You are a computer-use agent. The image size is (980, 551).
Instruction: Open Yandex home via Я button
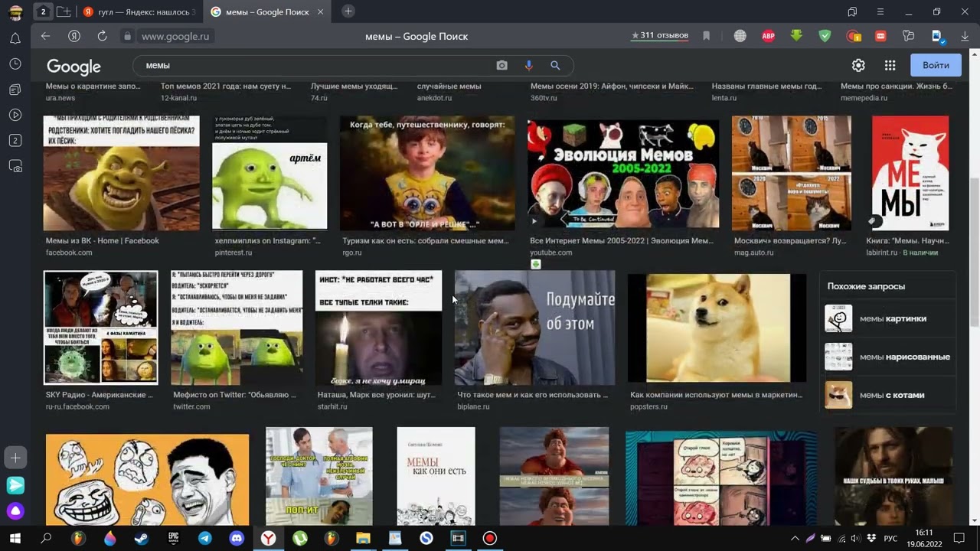(x=74, y=36)
